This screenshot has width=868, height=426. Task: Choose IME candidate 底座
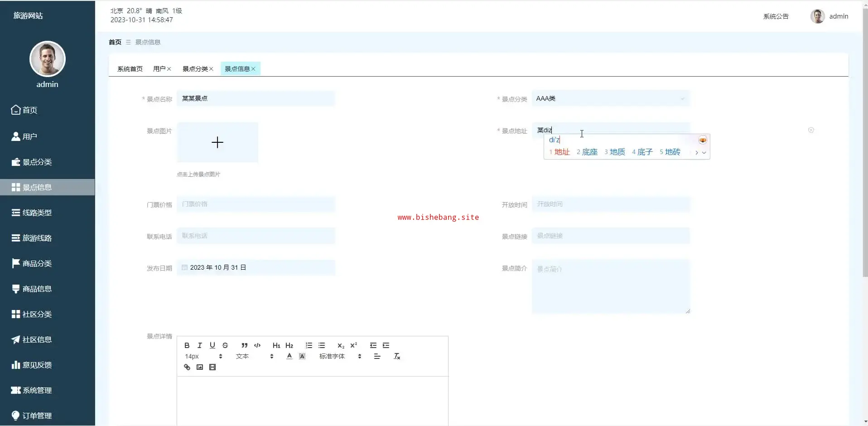587,152
